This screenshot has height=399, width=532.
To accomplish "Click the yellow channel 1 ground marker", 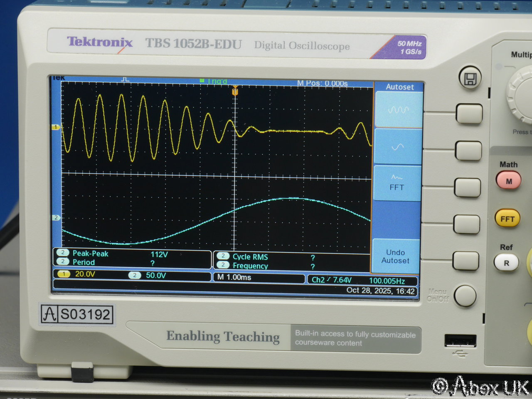I will coord(56,127).
